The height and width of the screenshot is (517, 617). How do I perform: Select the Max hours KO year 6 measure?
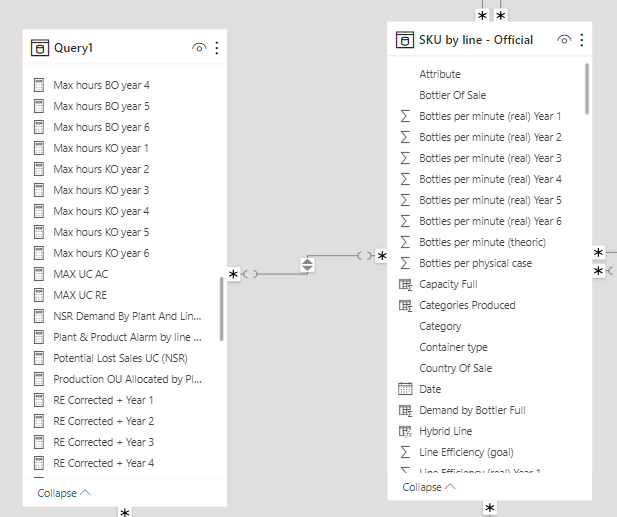(101, 253)
